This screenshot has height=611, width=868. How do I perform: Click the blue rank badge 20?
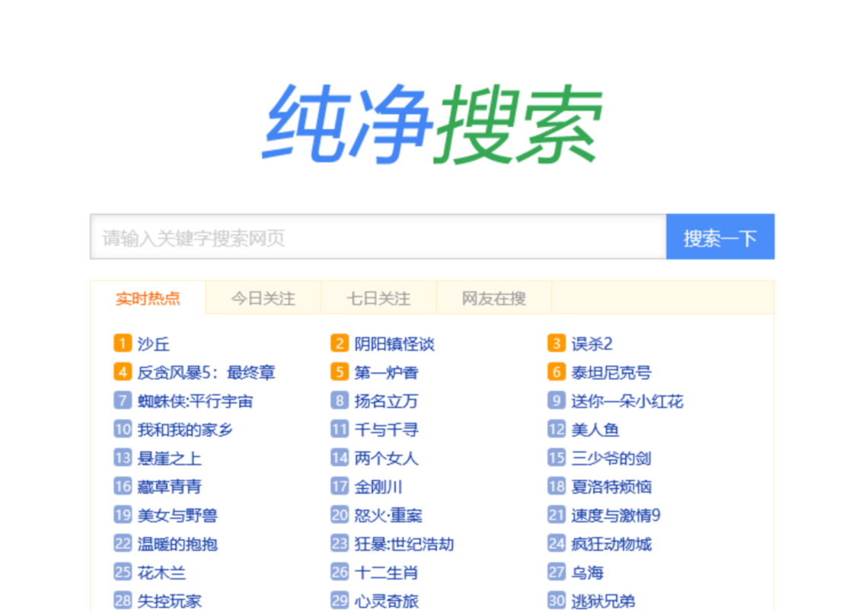pos(340,514)
